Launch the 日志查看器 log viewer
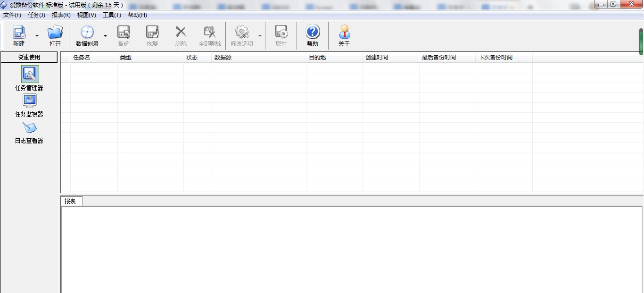Viewport: 644px width, 293px height. pos(29,128)
